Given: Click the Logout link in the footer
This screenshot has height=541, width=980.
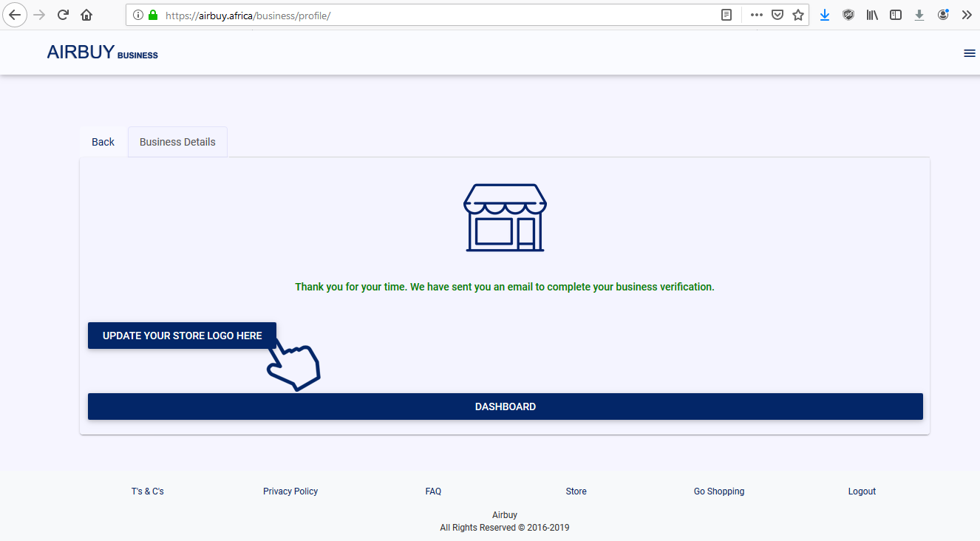Looking at the screenshot, I should coord(862,491).
